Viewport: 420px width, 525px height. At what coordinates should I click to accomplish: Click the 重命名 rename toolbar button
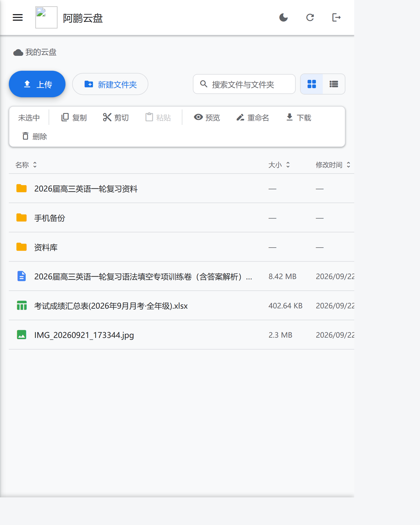coord(253,117)
